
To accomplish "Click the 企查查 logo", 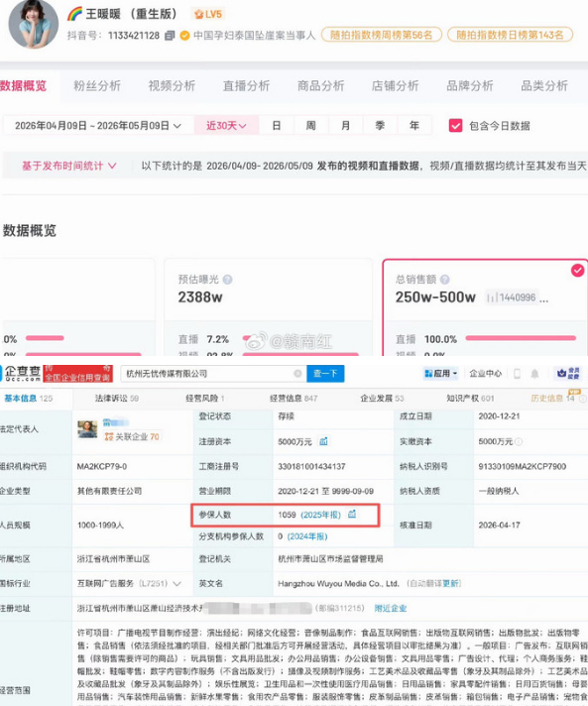I will point(22,373).
